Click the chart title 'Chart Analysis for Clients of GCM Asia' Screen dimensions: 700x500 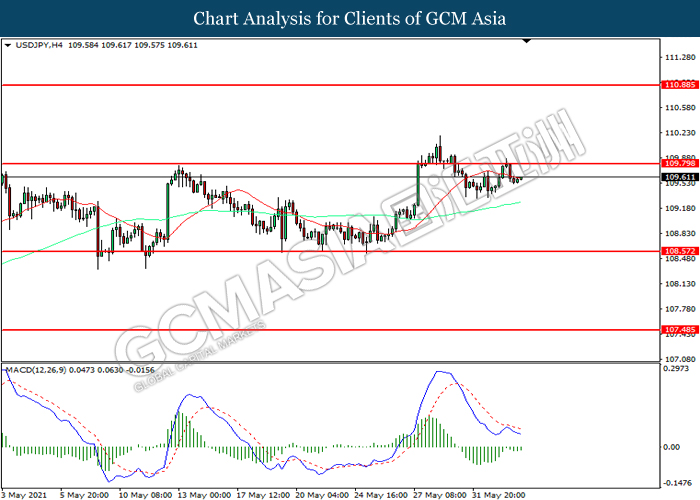tap(349, 19)
